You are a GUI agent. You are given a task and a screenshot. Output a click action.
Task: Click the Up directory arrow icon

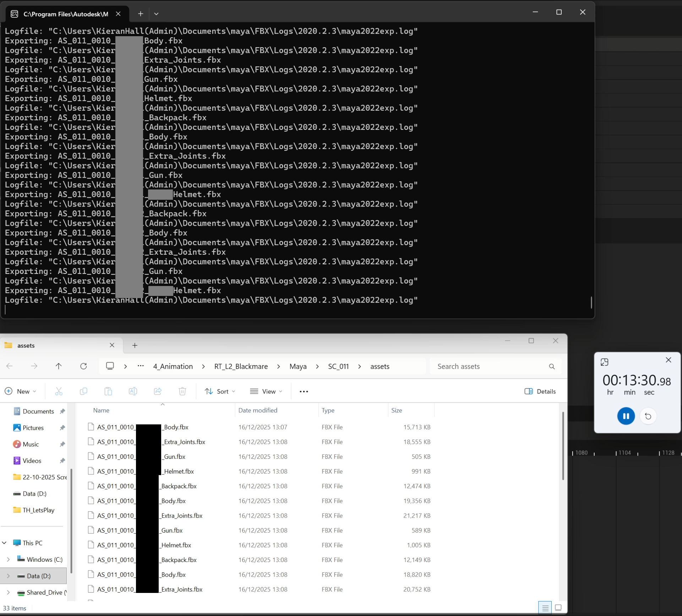pyautogui.click(x=59, y=366)
